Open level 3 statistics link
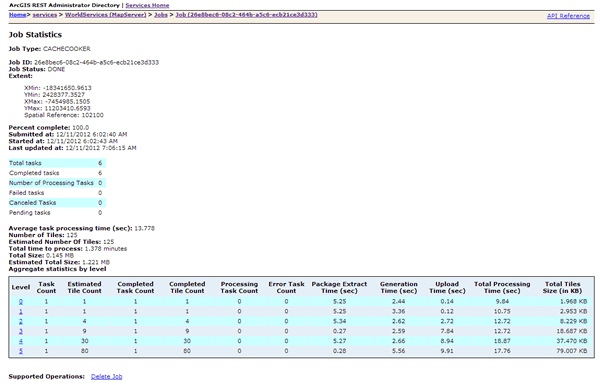Viewport: 600px width, 385px height. coord(21,331)
